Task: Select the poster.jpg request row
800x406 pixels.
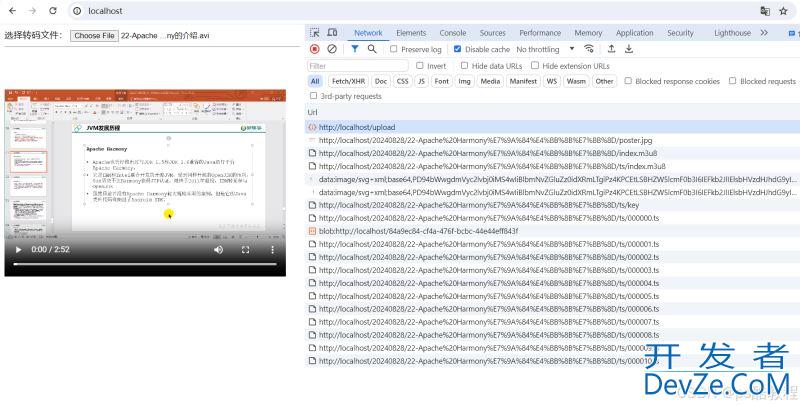Action: pyautogui.click(x=552, y=140)
